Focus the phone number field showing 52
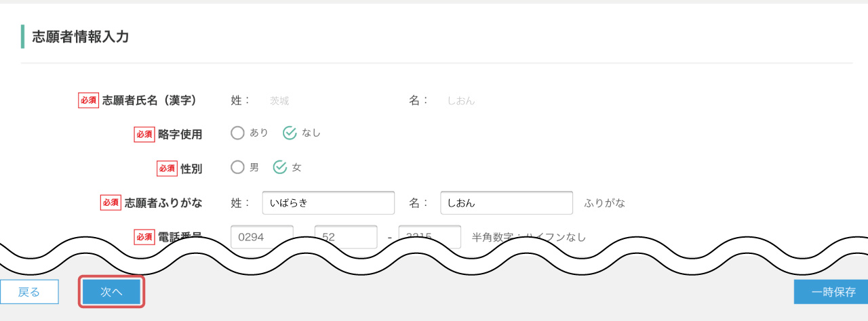Image resolution: width=868 pixels, height=321 pixels. pyautogui.click(x=346, y=236)
